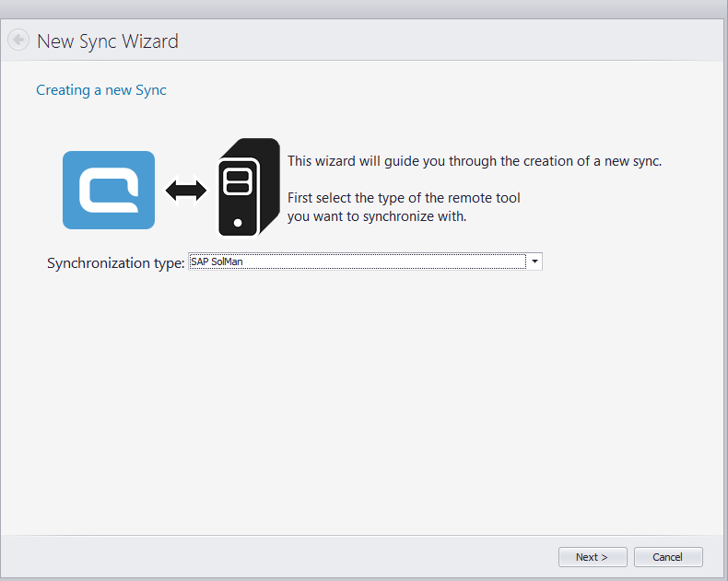Expand the Synchronization type dropdown arrow
This screenshot has height=581, width=728.
tap(534, 261)
